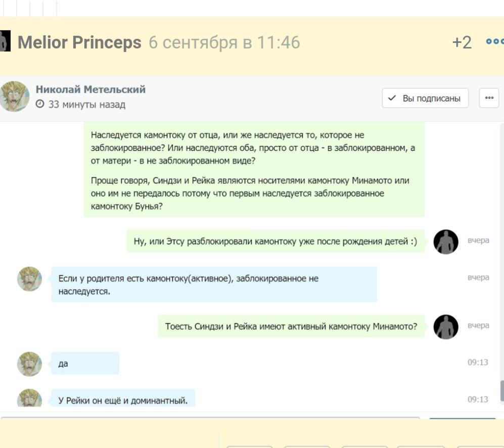The width and height of the screenshot is (504, 448).
Task: Click the checkmark icon inside Вы подписаны
Action: (x=392, y=97)
